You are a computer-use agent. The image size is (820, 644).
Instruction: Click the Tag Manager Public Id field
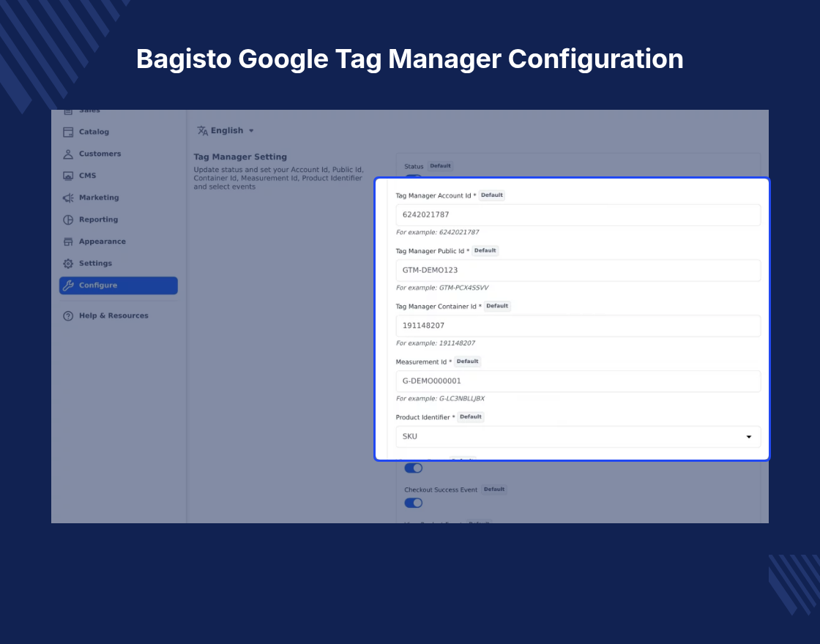tap(578, 270)
